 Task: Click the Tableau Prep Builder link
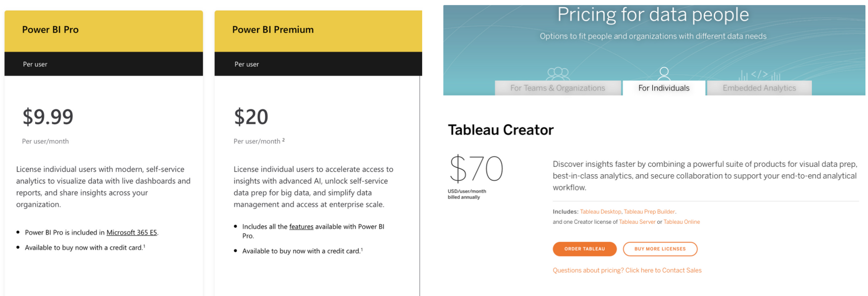coord(649,212)
